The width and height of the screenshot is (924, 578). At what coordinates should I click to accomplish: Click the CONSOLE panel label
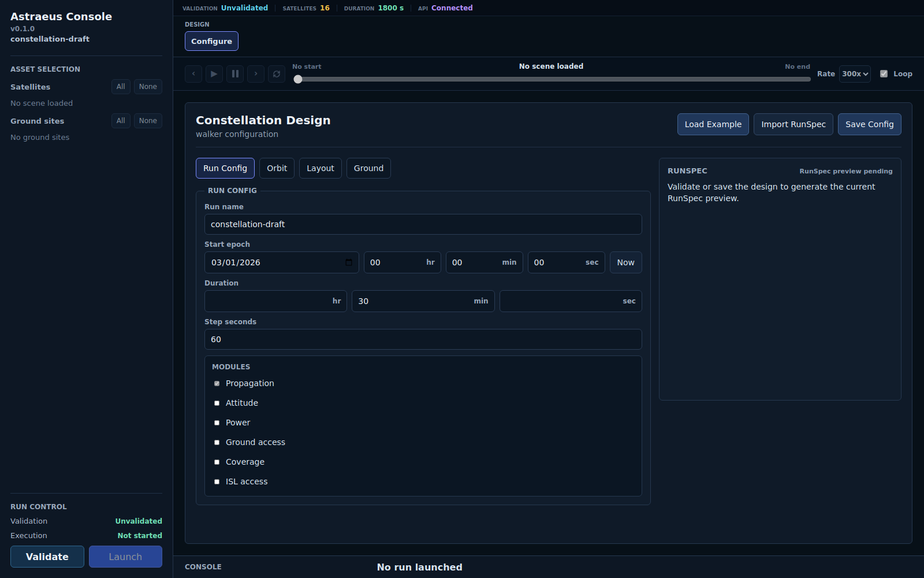tap(203, 567)
